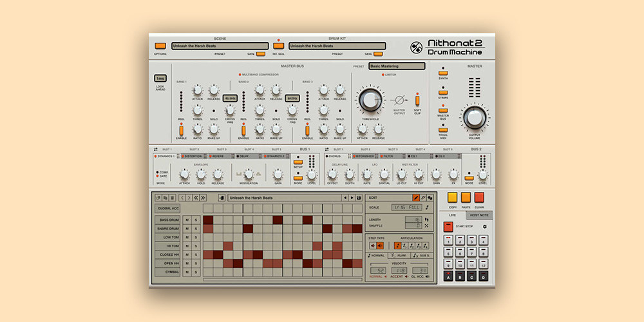Click the first Bass Drum step cell

(208, 220)
